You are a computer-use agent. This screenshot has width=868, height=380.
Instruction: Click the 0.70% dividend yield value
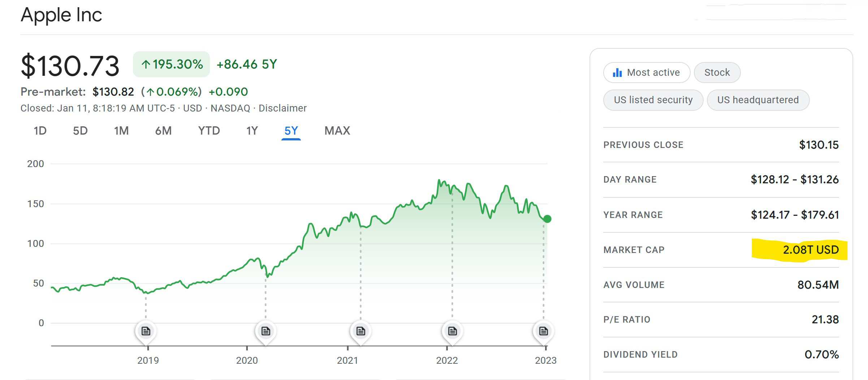[822, 355]
